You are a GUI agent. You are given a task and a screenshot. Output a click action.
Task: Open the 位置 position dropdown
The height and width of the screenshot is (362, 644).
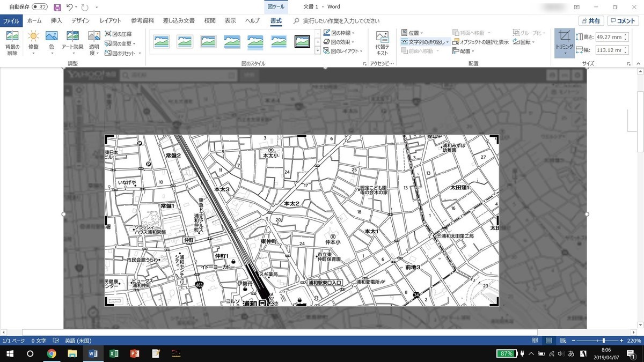click(x=412, y=33)
